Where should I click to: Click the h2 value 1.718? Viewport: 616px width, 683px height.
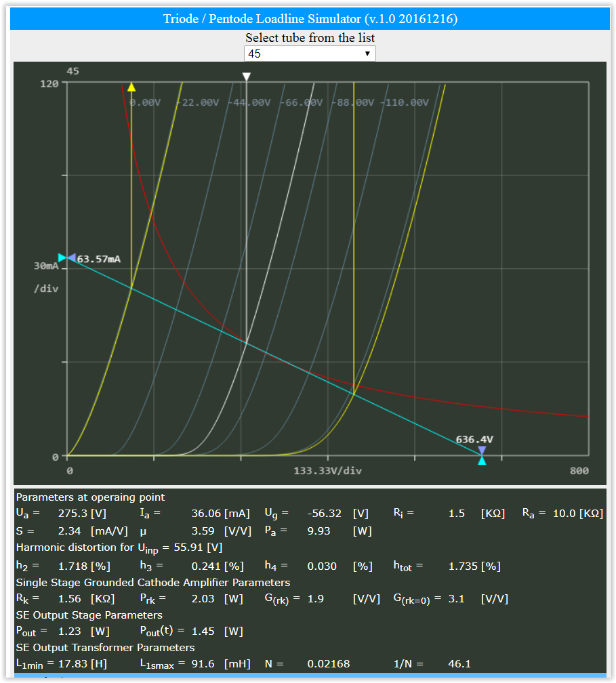[73, 566]
